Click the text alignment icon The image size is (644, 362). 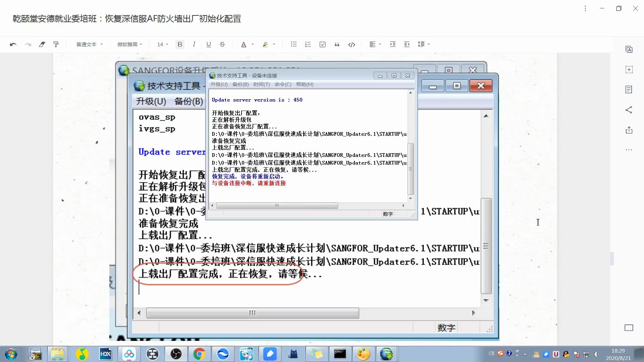point(372,44)
